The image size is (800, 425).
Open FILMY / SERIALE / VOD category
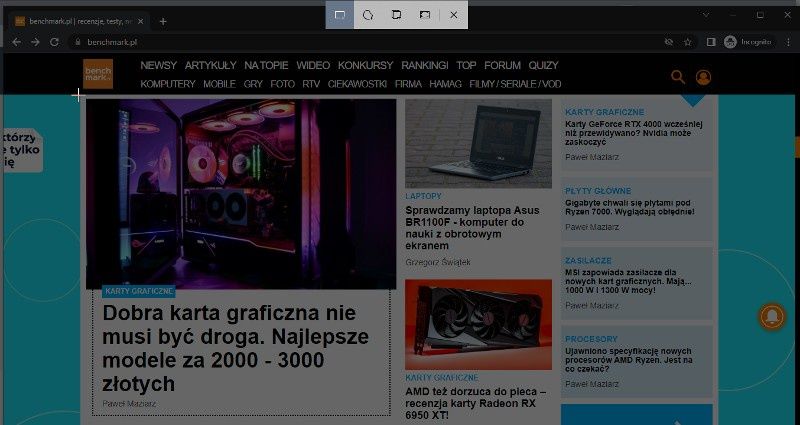[515, 84]
